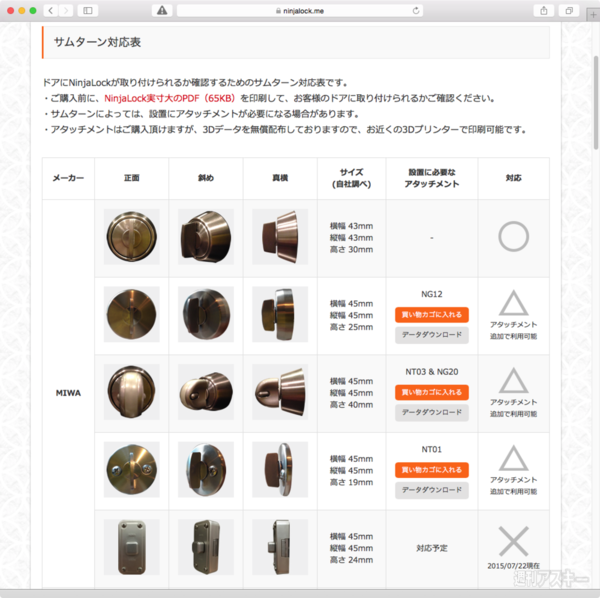This screenshot has height=598, width=600.
Task: Click the 高さ 19mm size text
Action: point(351,482)
